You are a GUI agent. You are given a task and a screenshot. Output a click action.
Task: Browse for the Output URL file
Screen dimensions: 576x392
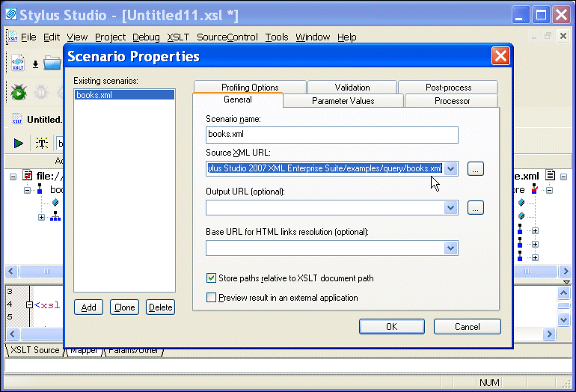[475, 208]
